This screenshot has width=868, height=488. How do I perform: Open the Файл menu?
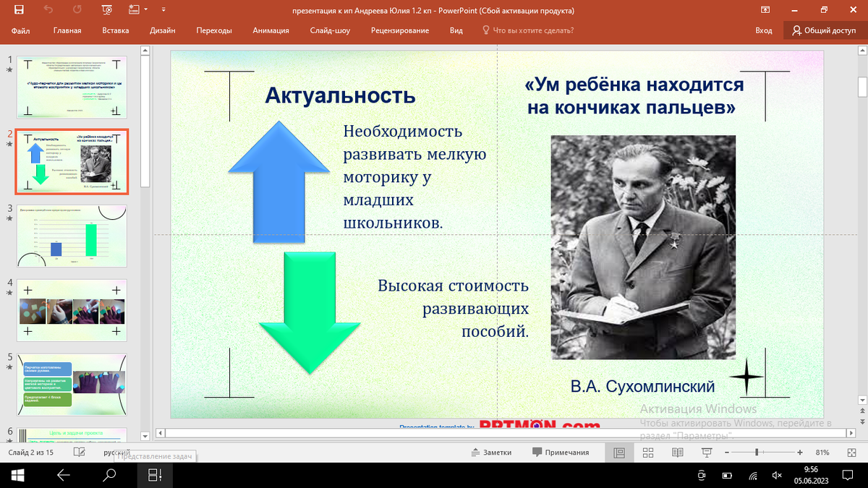pyautogui.click(x=20, y=30)
